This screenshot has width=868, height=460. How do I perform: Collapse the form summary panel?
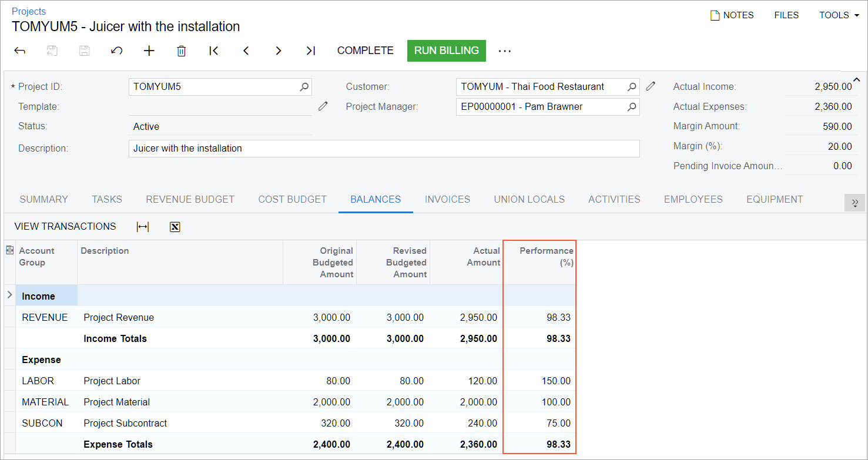coord(857,80)
